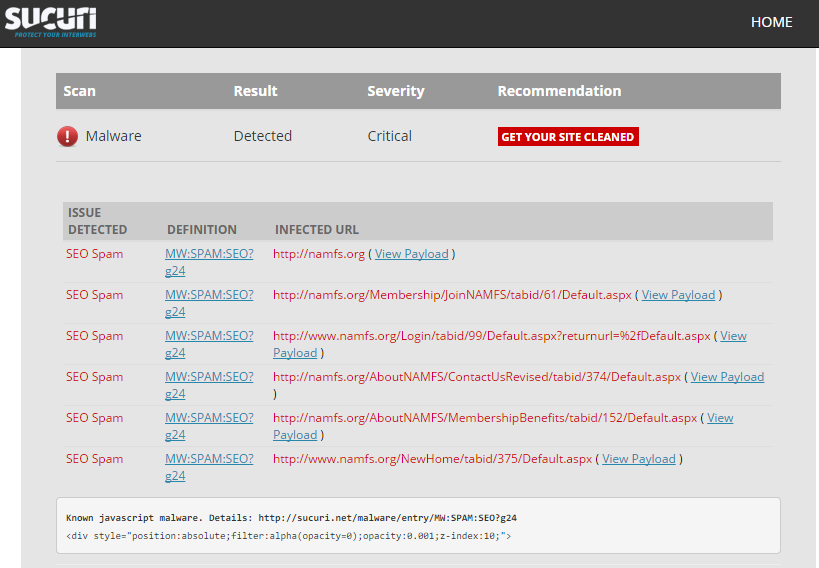Click the Critical severity value

tap(390, 136)
